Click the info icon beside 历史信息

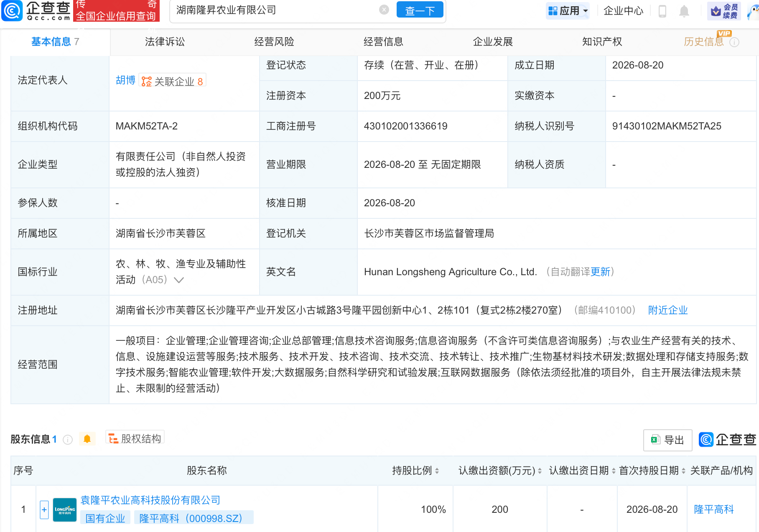pyautogui.click(x=734, y=42)
